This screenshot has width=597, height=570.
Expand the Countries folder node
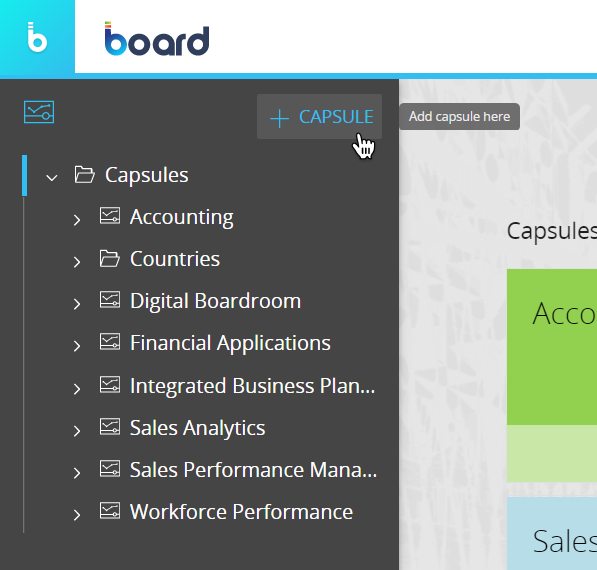click(77, 262)
